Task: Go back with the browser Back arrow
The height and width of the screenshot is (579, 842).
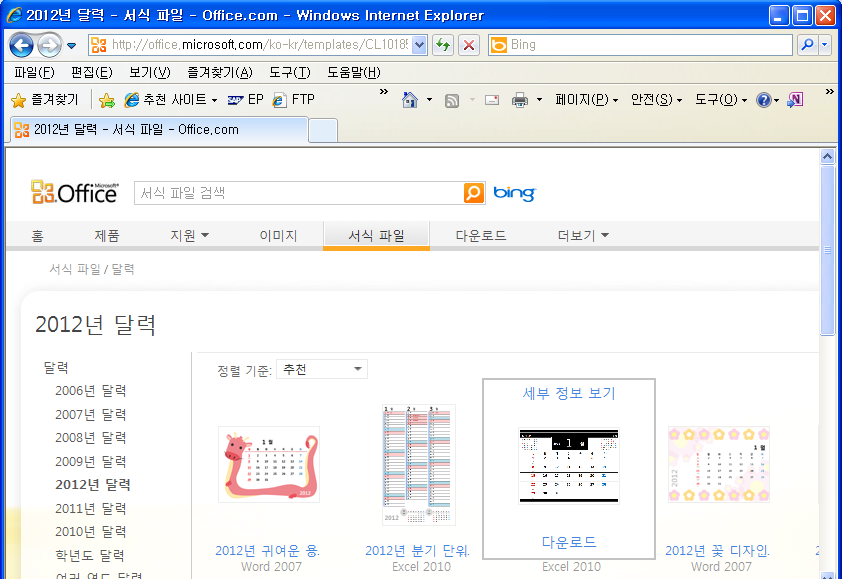Action: [21, 45]
